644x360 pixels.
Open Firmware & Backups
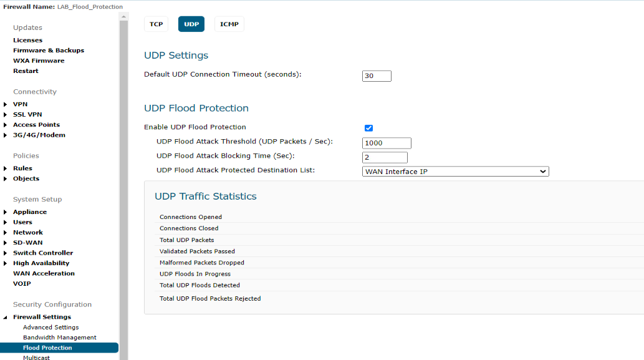[x=49, y=51]
